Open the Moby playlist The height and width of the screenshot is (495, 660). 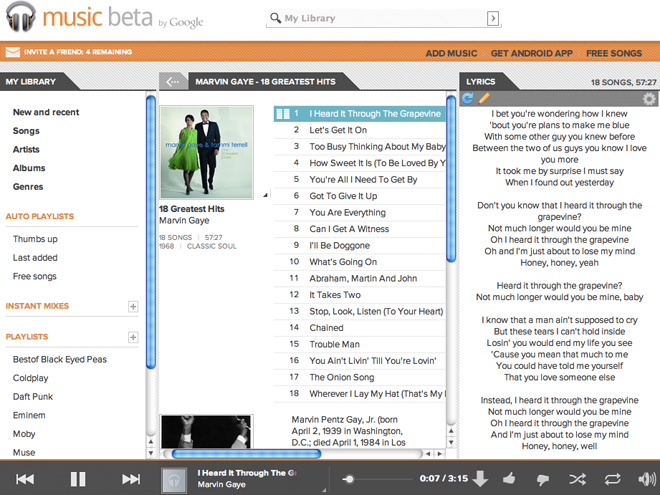24,434
